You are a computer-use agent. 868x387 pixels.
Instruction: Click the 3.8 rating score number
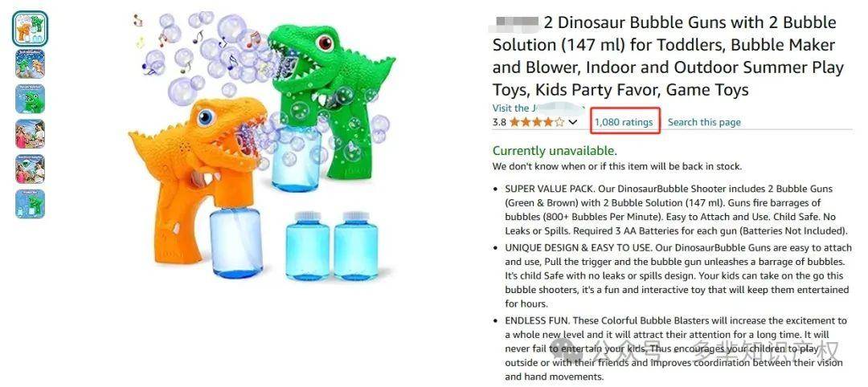click(499, 122)
